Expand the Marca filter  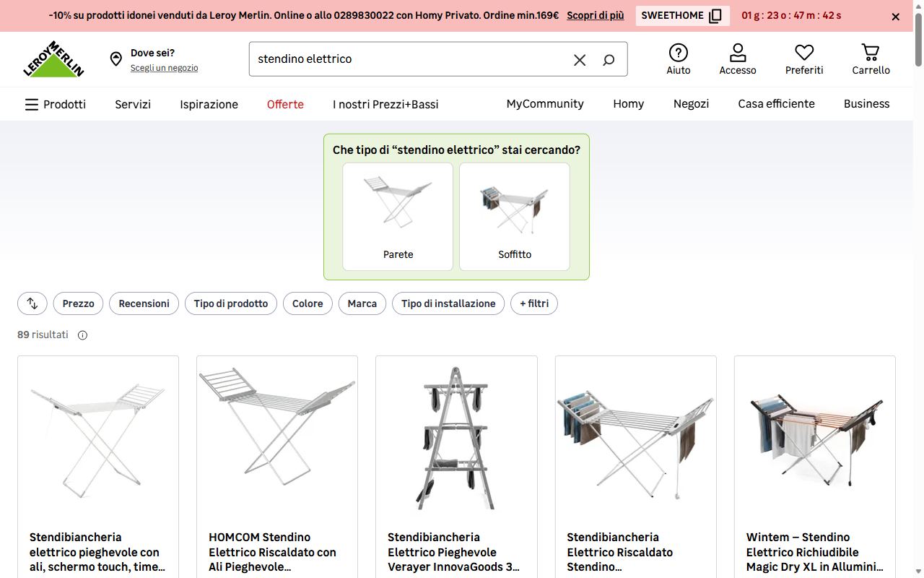pos(362,303)
